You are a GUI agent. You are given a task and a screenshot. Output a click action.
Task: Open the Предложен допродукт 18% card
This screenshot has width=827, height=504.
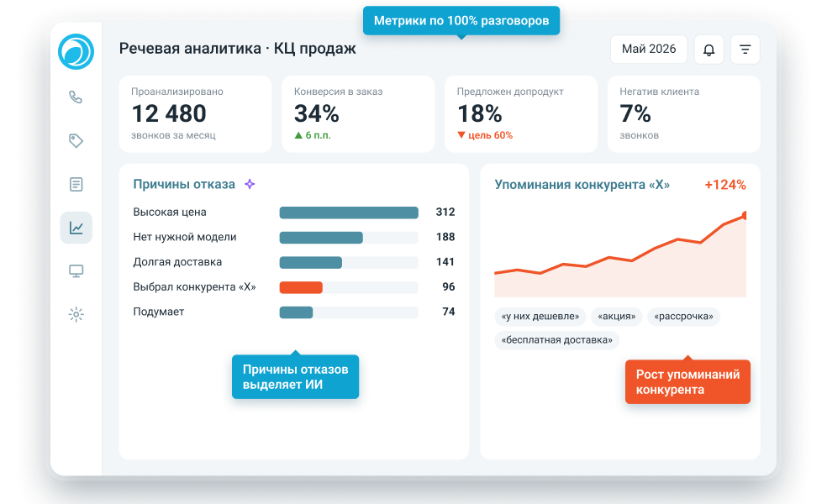coord(521,114)
